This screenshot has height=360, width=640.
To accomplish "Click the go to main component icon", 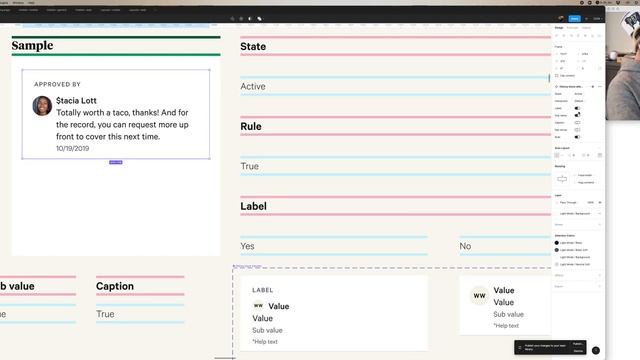I will click(x=593, y=87).
